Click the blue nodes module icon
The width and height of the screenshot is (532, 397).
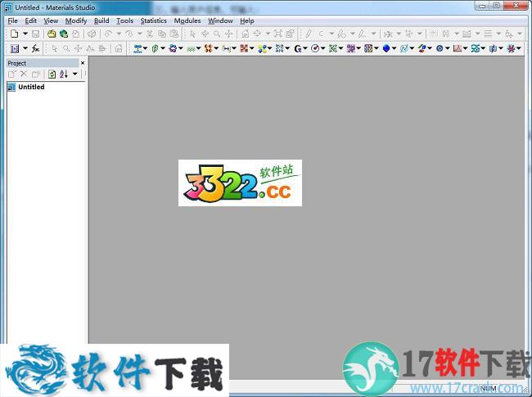point(138,48)
